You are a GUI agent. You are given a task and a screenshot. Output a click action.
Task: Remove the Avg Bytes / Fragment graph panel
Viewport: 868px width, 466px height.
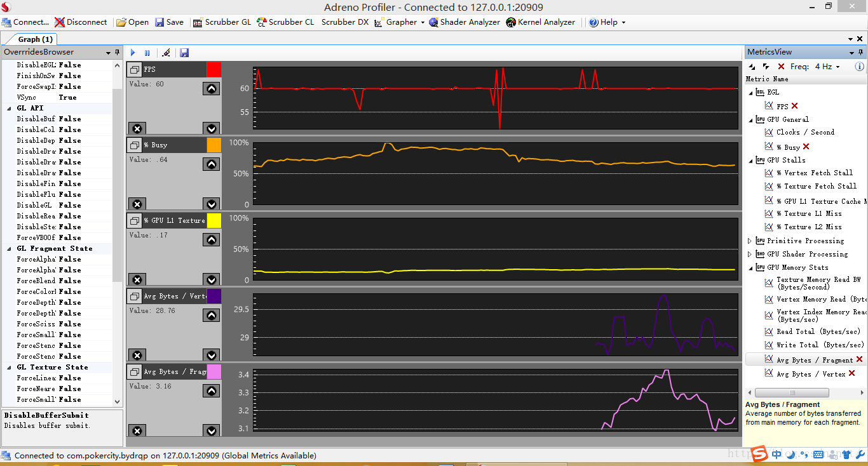(137, 431)
